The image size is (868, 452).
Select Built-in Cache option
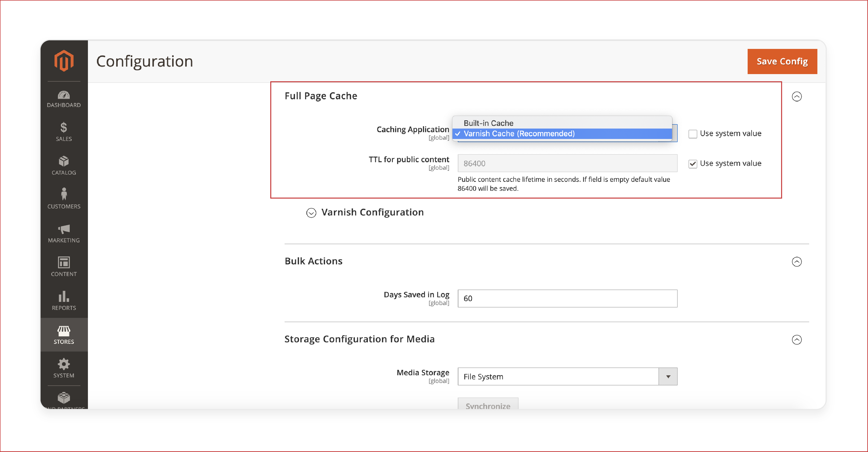(562, 123)
